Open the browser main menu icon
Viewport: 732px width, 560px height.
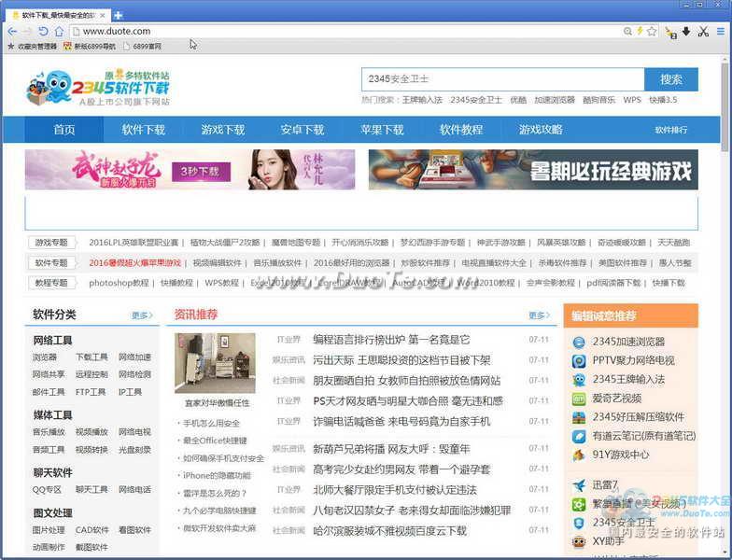pos(721,32)
